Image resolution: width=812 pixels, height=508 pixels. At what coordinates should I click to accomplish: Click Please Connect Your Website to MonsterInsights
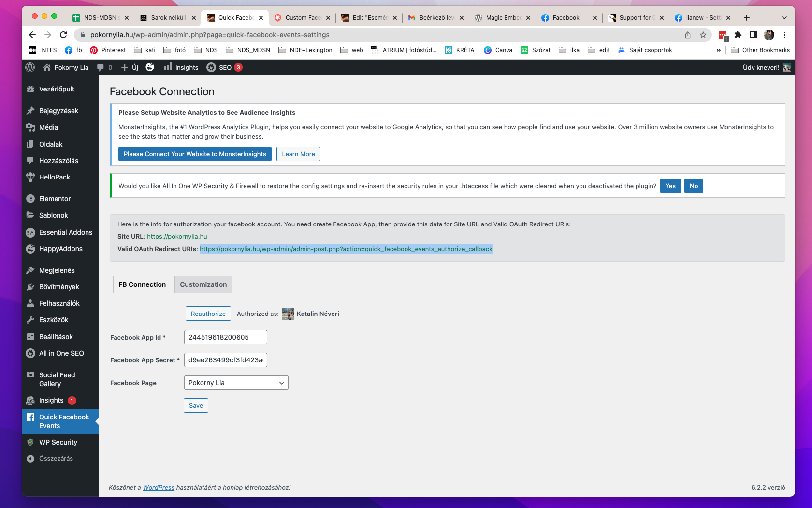pyautogui.click(x=195, y=154)
